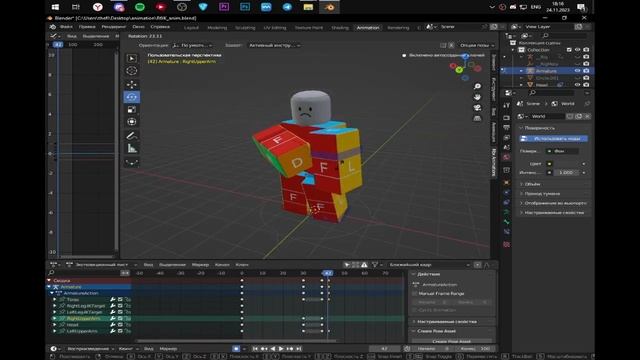Open the Render properties tab icon
Screen dimensions: 640x360
(x=507, y=118)
